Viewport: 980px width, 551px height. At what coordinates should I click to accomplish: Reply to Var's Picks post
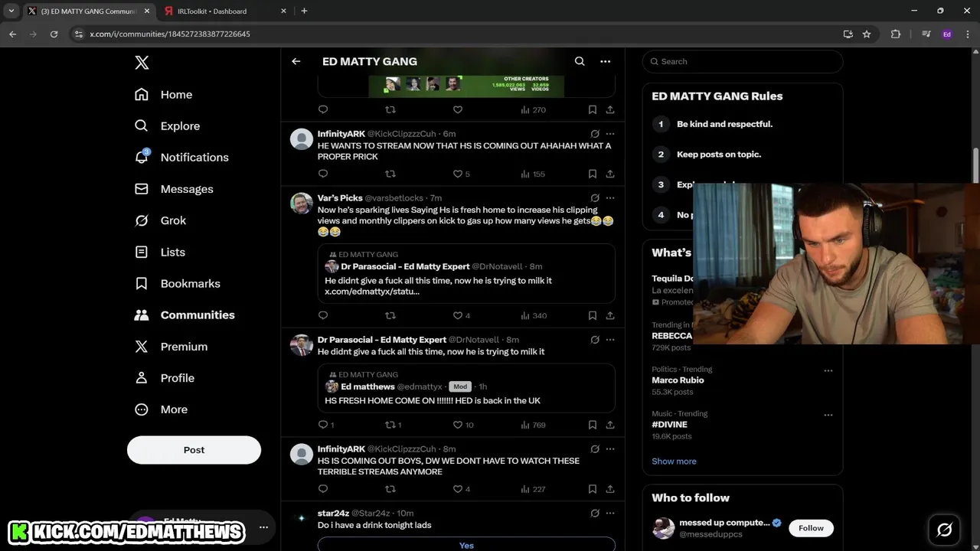coord(323,315)
